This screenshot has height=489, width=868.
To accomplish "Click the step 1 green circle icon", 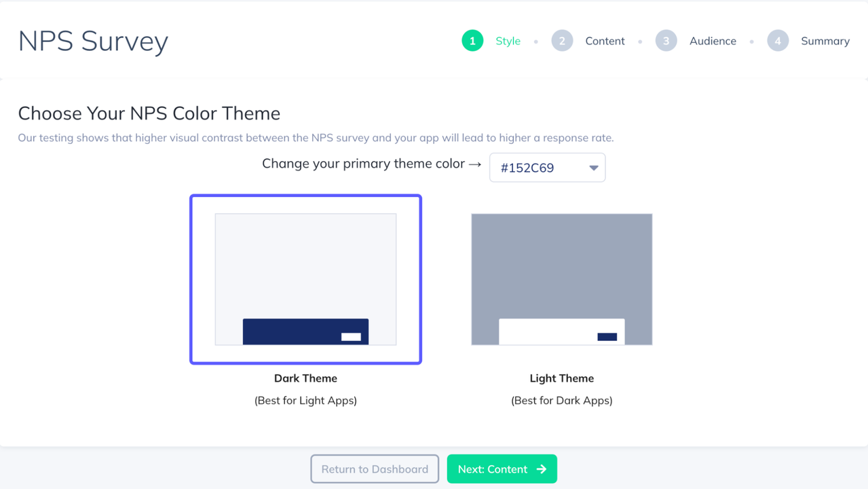I will (x=472, y=41).
